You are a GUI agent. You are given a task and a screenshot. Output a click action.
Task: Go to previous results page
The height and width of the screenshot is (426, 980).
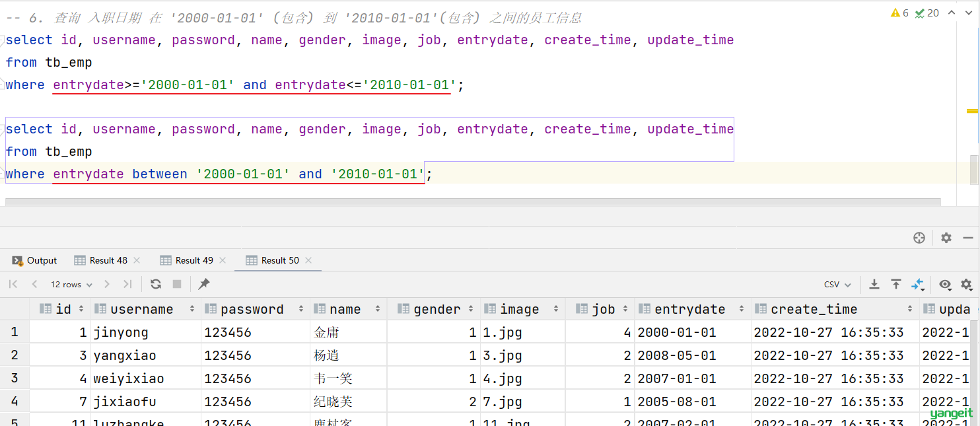pyautogui.click(x=34, y=284)
